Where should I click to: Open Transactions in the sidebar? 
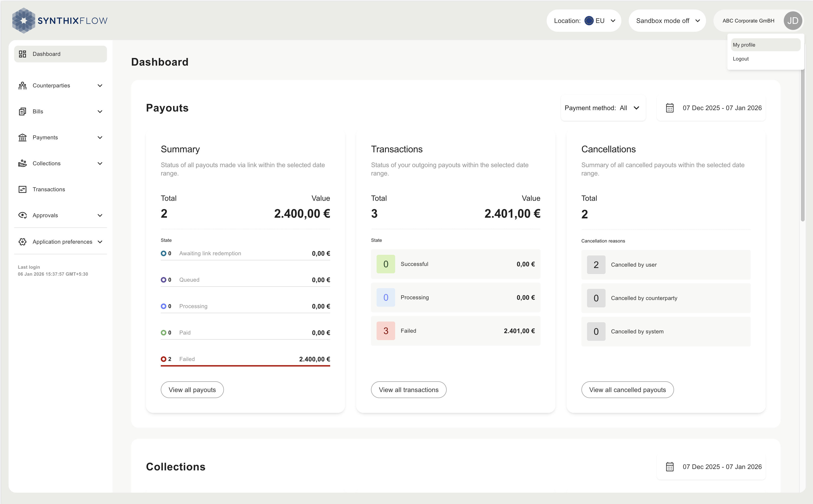pyautogui.click(x=60, y=189)
